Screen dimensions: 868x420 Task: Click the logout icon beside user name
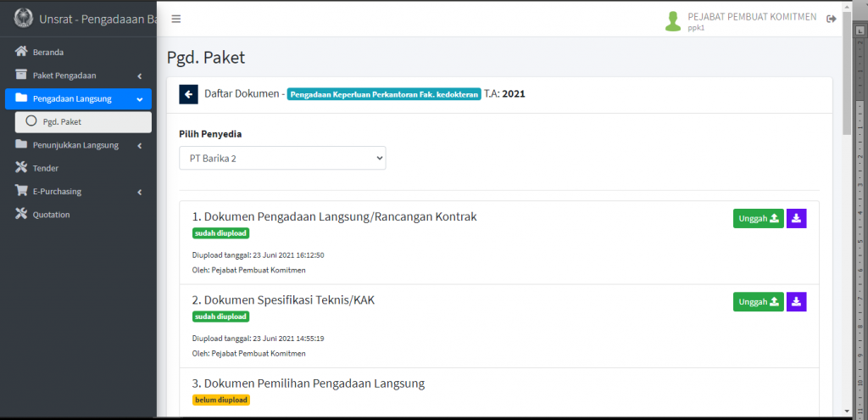tap(831, 20)
